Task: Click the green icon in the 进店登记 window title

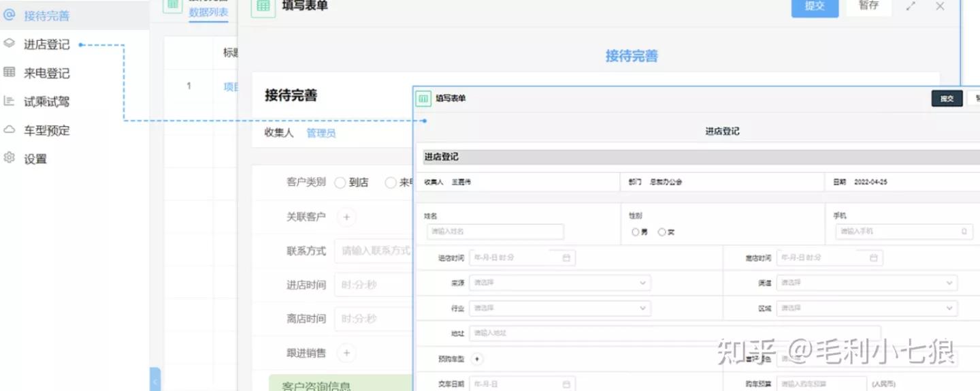Action: 423,99
